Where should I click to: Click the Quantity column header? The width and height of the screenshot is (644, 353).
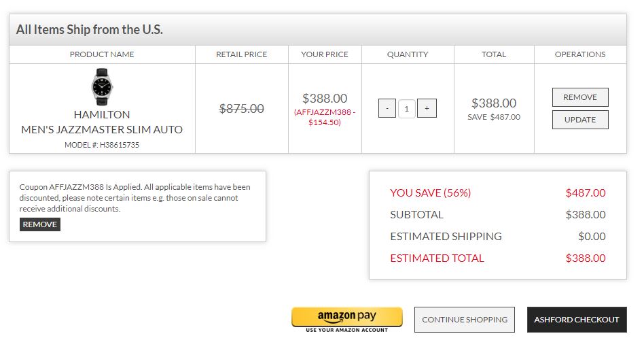tap(408, 54)
